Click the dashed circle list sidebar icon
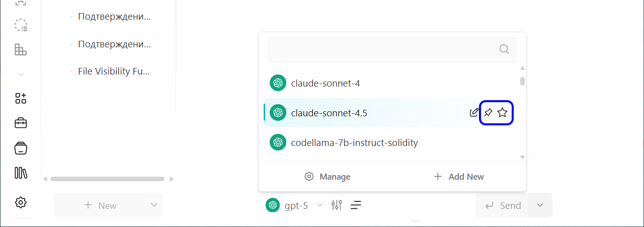Image resolution: width=644 pixels, height=227 pixels. (x=21, y=25)
